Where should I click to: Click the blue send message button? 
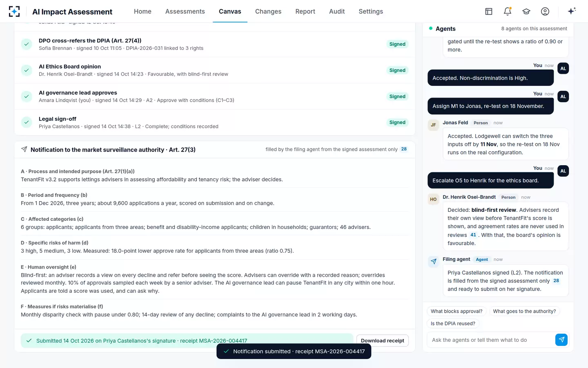(x=561, y=340)
